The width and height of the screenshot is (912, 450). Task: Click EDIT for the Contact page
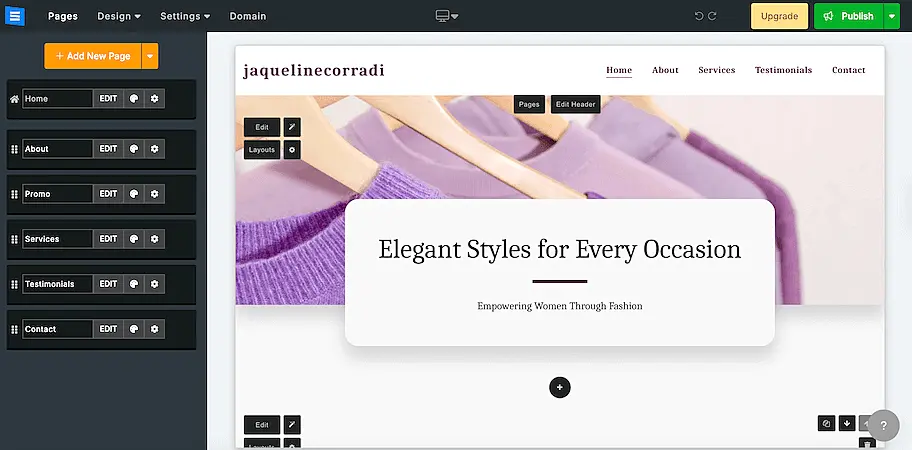[x=108, y=329]
